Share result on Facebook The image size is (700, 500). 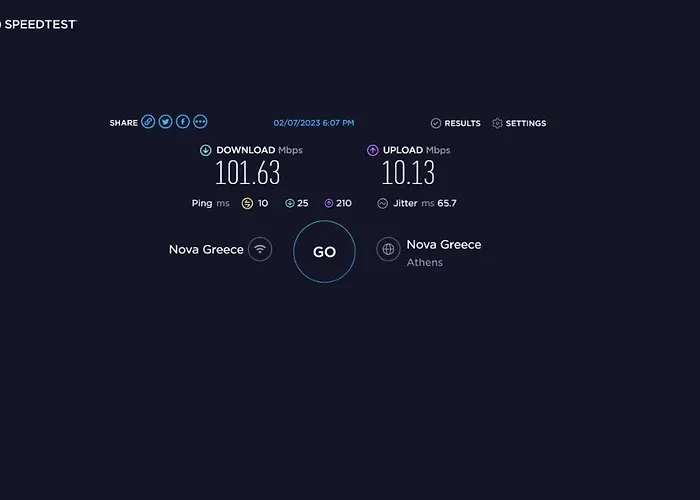(x=183, y=121)
